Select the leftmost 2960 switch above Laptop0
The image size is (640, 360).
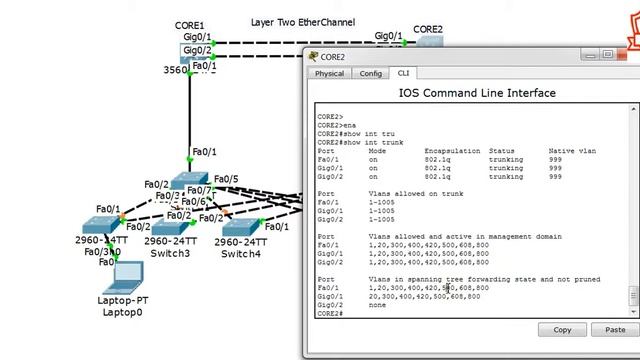click(101, 225)
